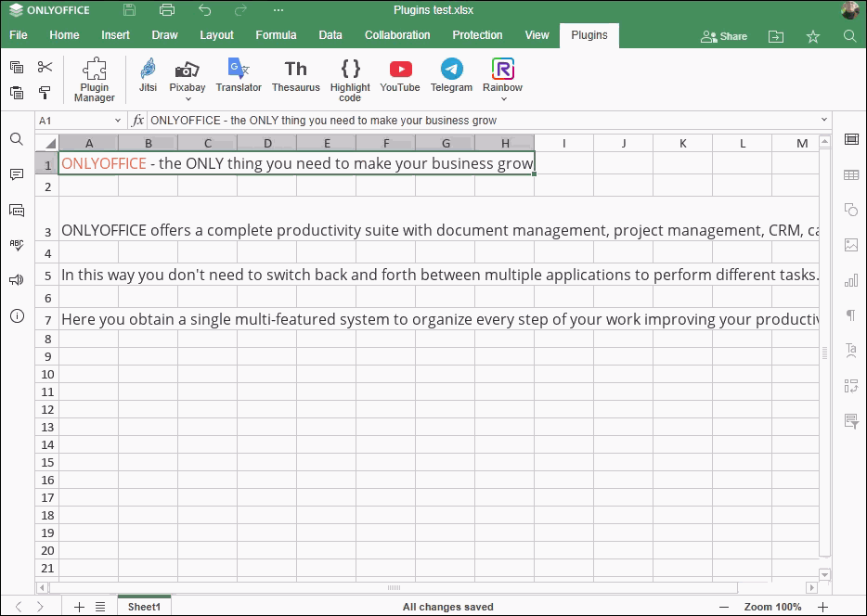Open the Plugin Manager
The width and height of the screenshot is (867, 616).
94,79
